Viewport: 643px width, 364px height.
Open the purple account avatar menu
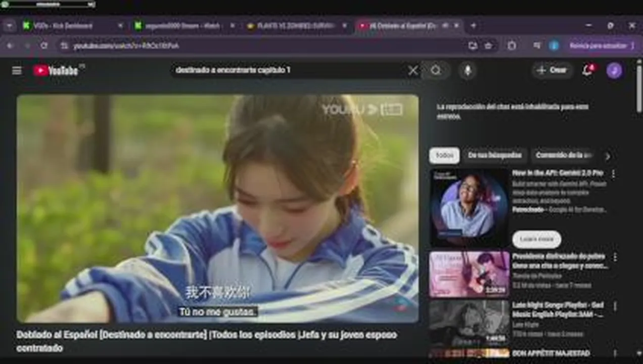(614, 70)
